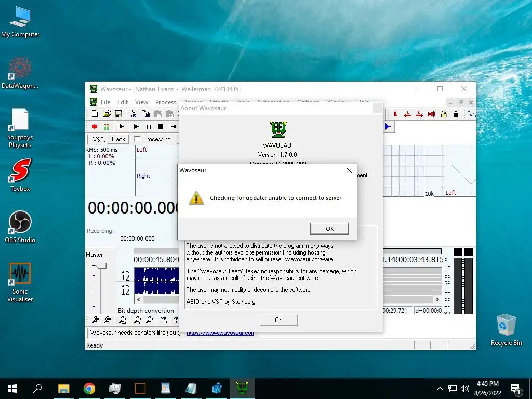This screenshot has width=532, height=399.
Task: Expand hidden system tray icons chevron
Action: [440, 389]
